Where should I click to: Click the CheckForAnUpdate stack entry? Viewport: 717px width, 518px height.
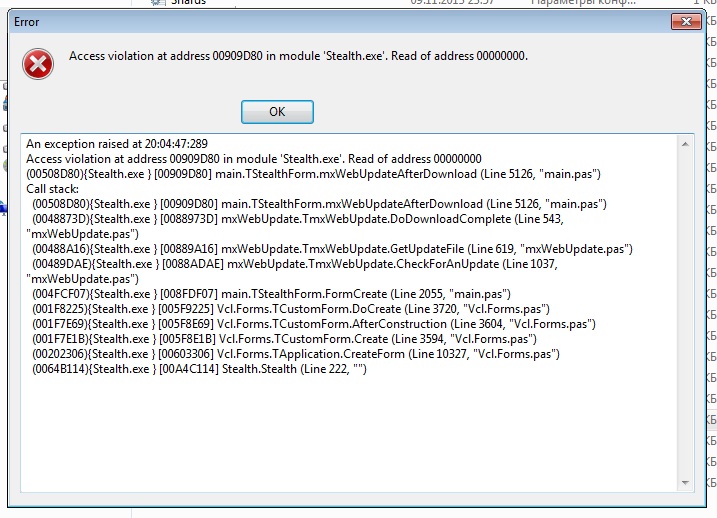tap(300, 264)
